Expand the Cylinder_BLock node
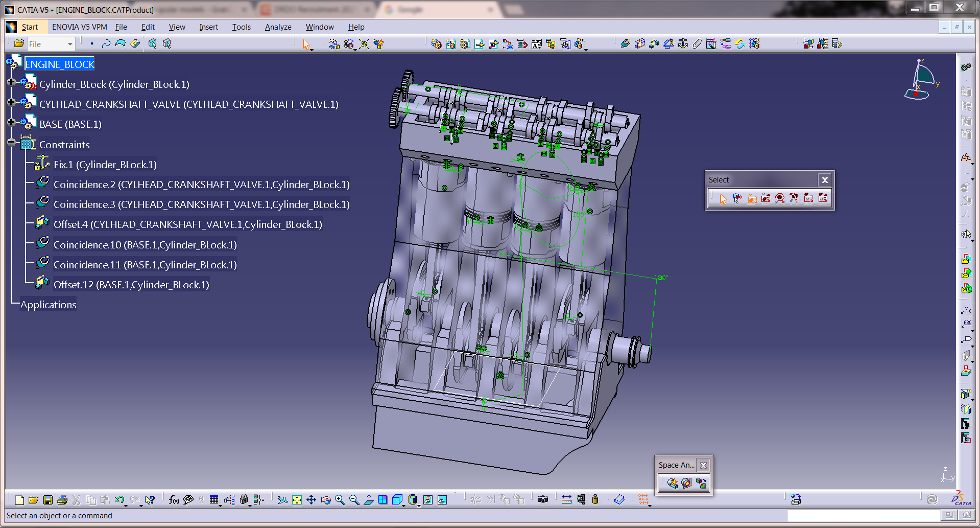 pyautogui.click(x=11, y=82)
